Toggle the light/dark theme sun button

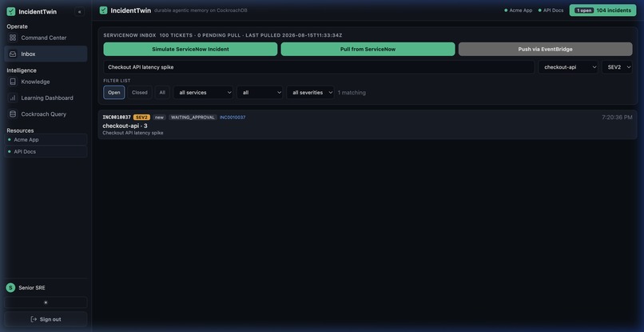(x=46, y=302)
